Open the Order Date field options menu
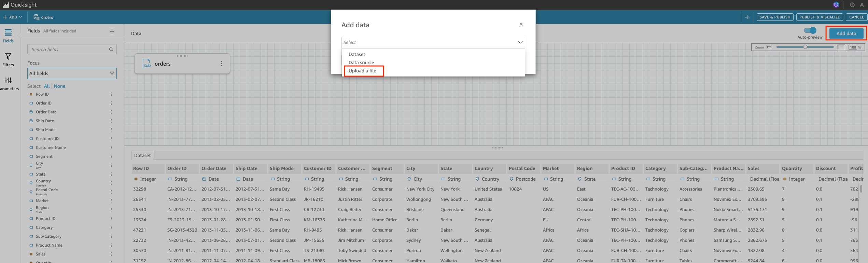Screen dimensions: 868x263 point(111,112)
